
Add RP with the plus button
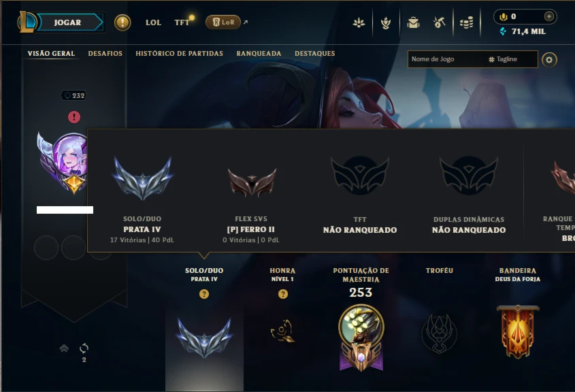549,16
